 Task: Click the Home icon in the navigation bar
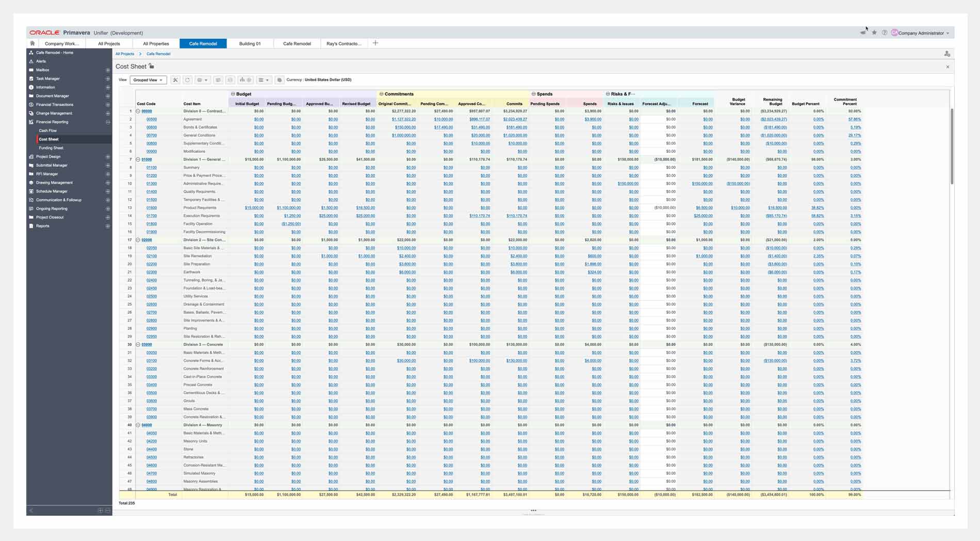point(34,44)
